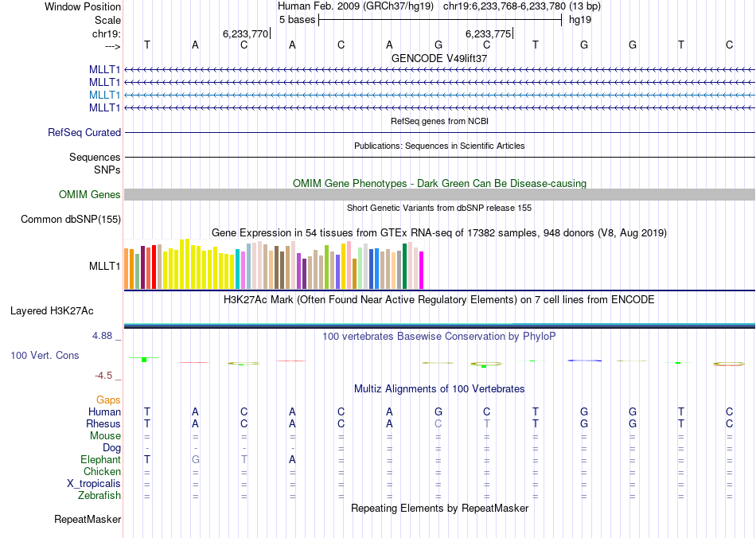
Task: Click the 5 bases scale bar
Action: coord(440,20)
